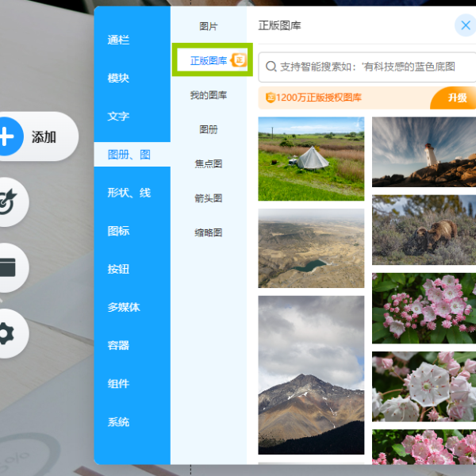Open the 容器 category
This screenshot has height=476, width=476.
(x=118, y=345)
